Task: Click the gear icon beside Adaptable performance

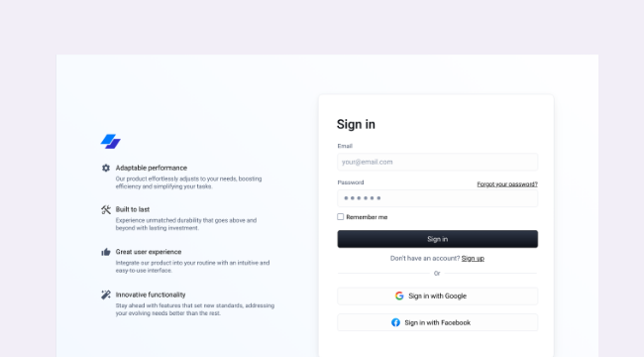Action: (x=106, y=168)
